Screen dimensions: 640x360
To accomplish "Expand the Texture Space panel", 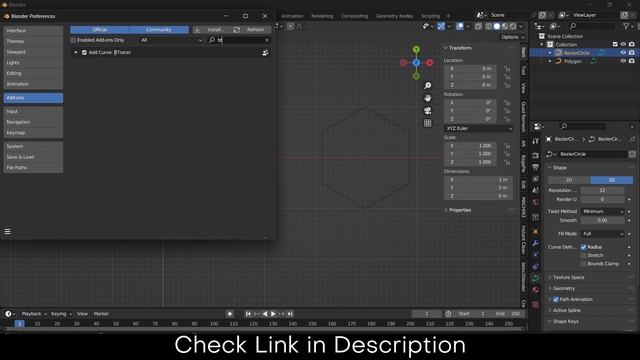I will pyautogui.click(x=568, y=278).
